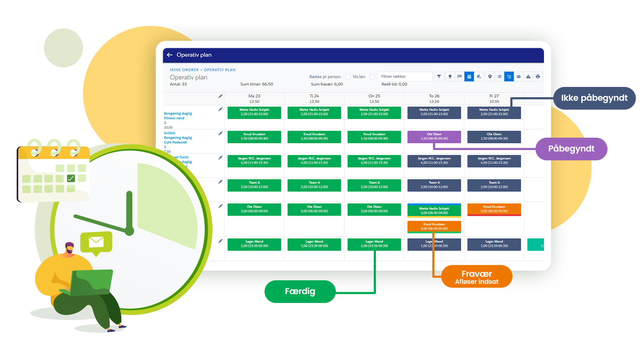Open MINE ORDRER breadcrumb link
The image size is (644, 342).
184,70
